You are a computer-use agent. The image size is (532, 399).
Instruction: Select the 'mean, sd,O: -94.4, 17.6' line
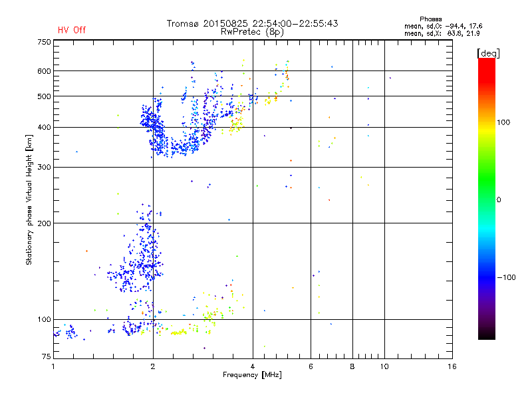(x=443, y=26)
